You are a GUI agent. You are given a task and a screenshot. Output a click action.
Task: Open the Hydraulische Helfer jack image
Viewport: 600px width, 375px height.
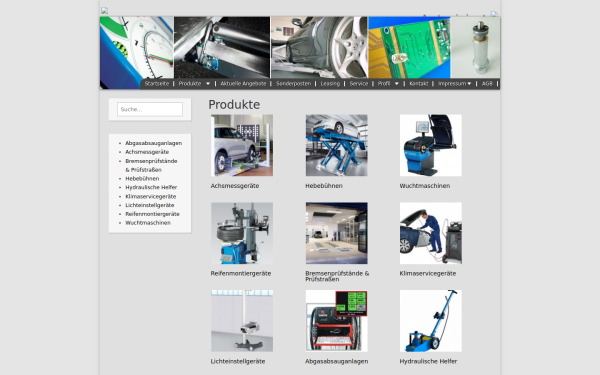click(431, 321)
